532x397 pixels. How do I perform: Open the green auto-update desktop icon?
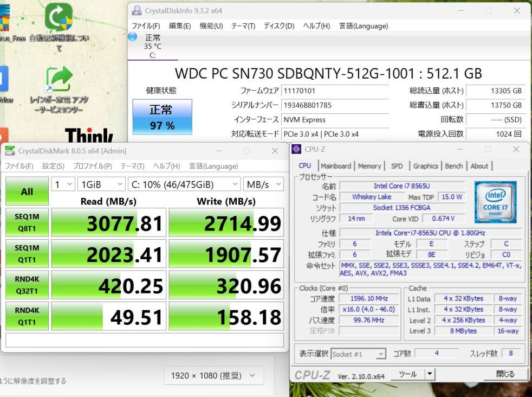pos(59,18)
